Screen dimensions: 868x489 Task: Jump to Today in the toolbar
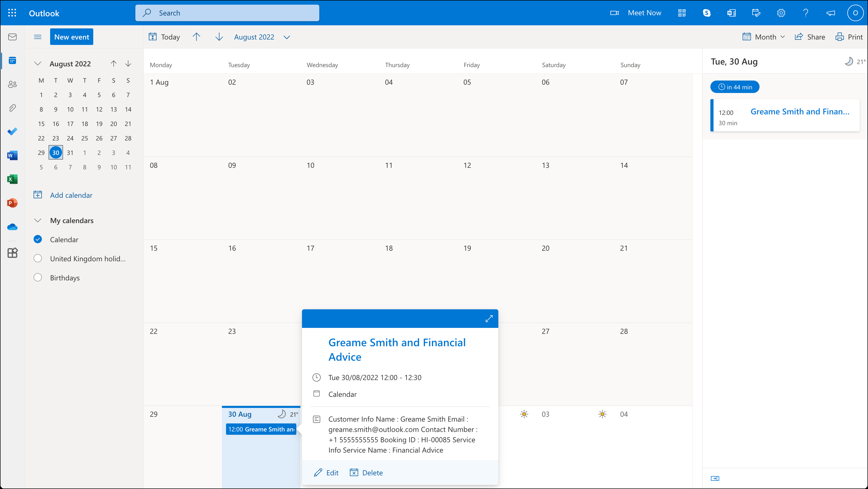pos(165,37)
